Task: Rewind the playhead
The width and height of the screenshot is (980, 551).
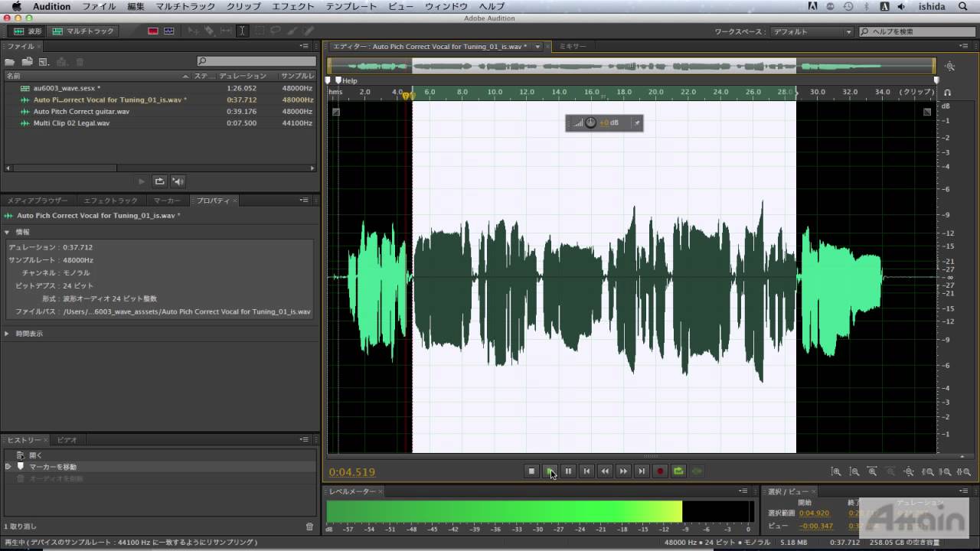Action: [x=605, y=471]
